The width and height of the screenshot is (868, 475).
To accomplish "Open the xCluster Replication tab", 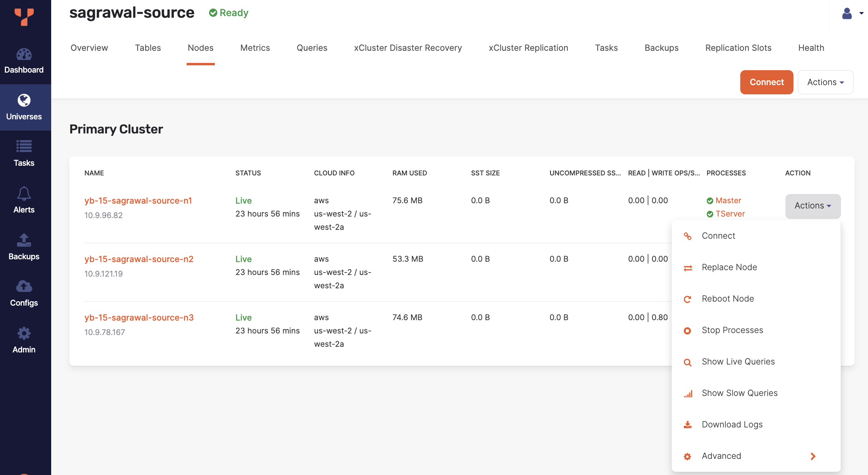I will tap(528, 48).
